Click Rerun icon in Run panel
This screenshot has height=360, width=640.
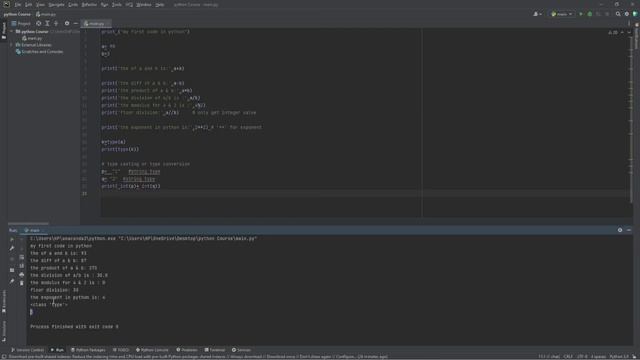pyautogui.click(x=12, y=239)
